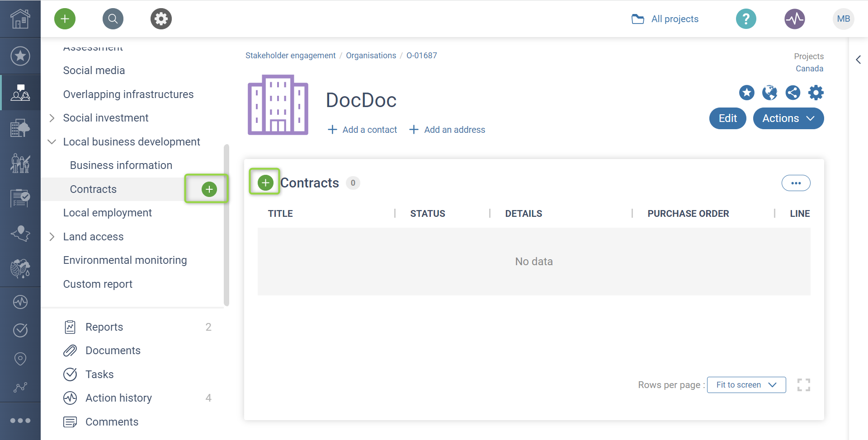868x440 pixels.
Task: Click the help question mark icon
Action: point(746,19)
